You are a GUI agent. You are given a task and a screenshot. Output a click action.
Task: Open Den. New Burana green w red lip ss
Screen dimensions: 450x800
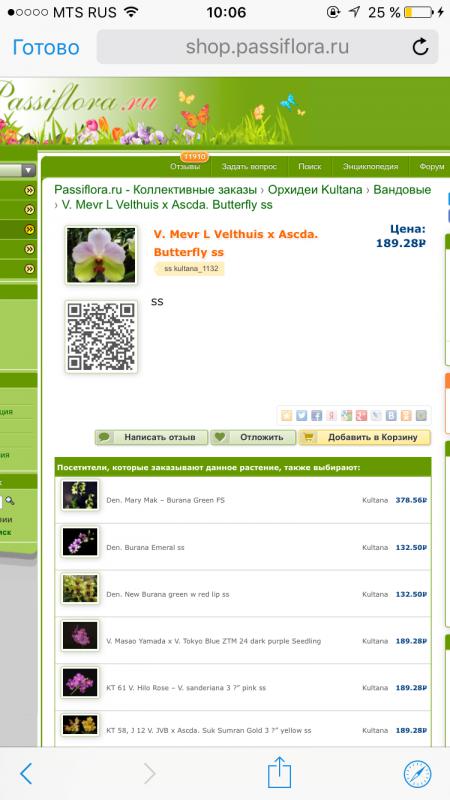click(168, 594)
